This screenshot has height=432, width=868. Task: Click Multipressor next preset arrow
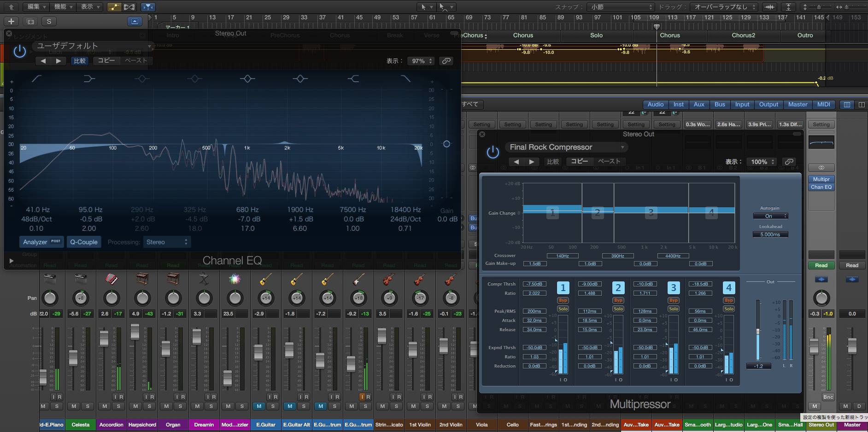tap(532, 162)
